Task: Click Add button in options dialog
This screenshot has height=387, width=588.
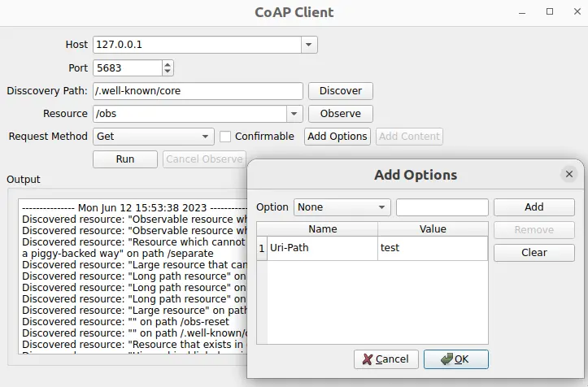Action: [534, 207]
